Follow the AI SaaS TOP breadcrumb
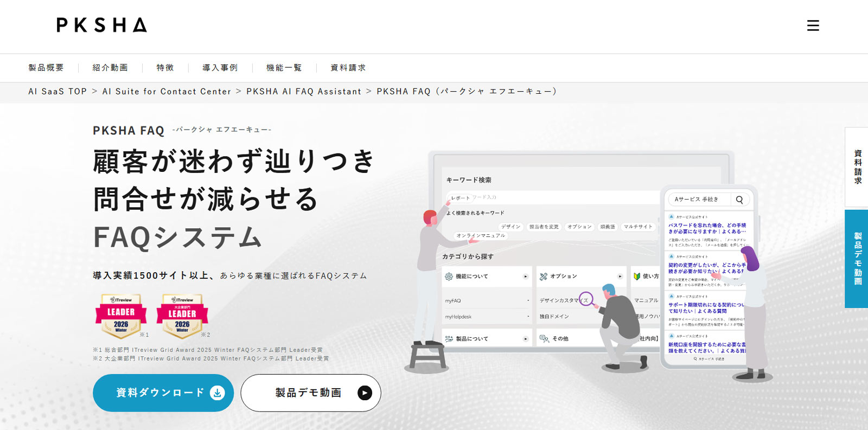 [58, 92]
